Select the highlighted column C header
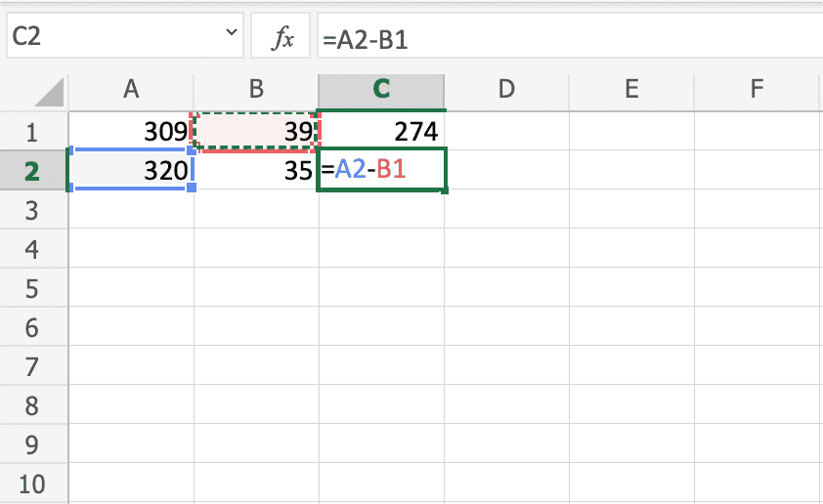Viewport: 823px width, 504px height. point(381,90)
